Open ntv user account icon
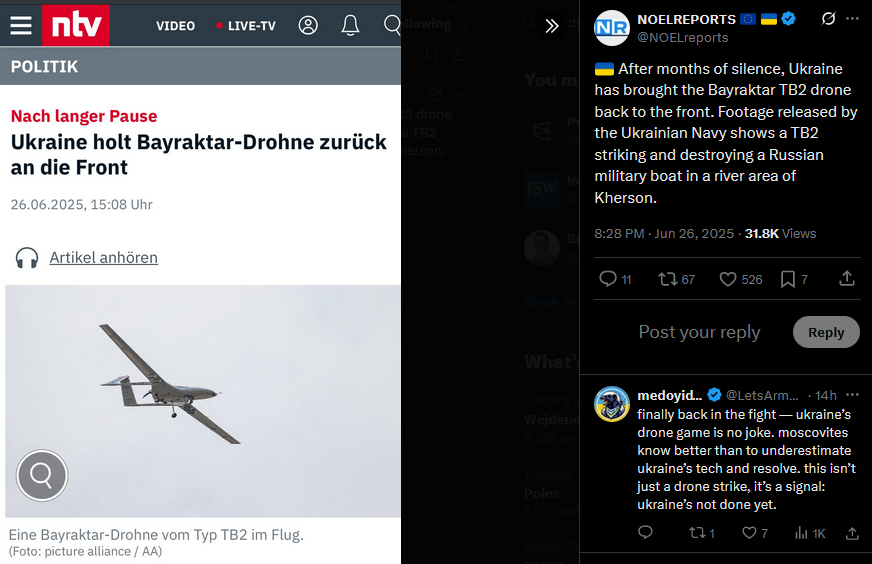Screen dimensions: 872x564 308,25
